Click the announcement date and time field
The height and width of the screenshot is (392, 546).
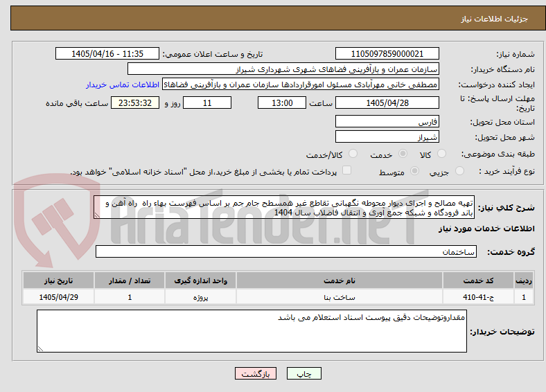107,53
